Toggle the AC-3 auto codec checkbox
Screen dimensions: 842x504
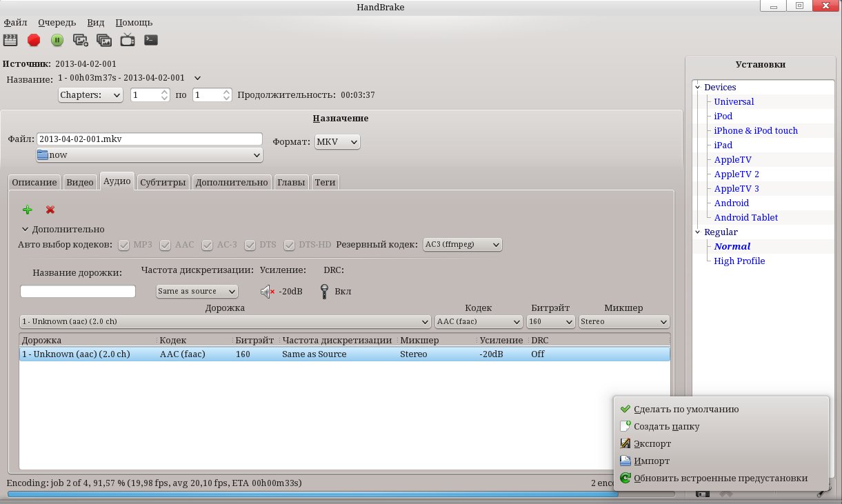click(207, 245)
